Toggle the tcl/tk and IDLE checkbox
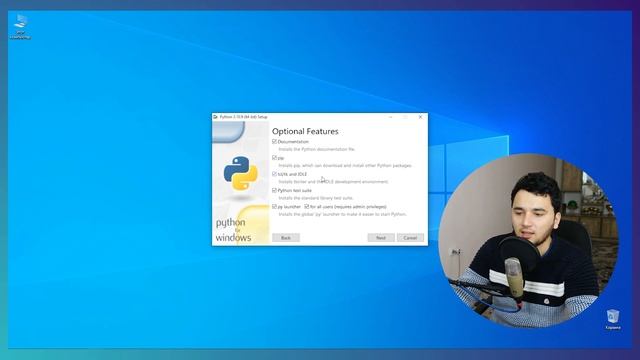Image resolution: width=640 pixels, height=360 pixels. pyautogui.click(x=274, y=174)
